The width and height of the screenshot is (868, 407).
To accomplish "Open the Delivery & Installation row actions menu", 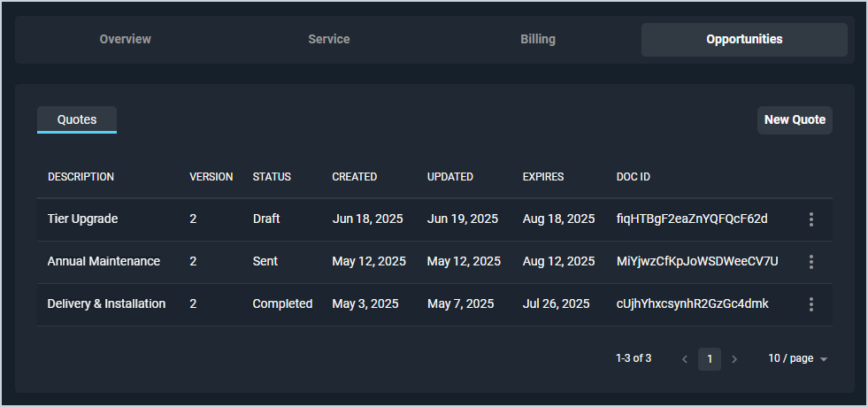I will point(810,304).
